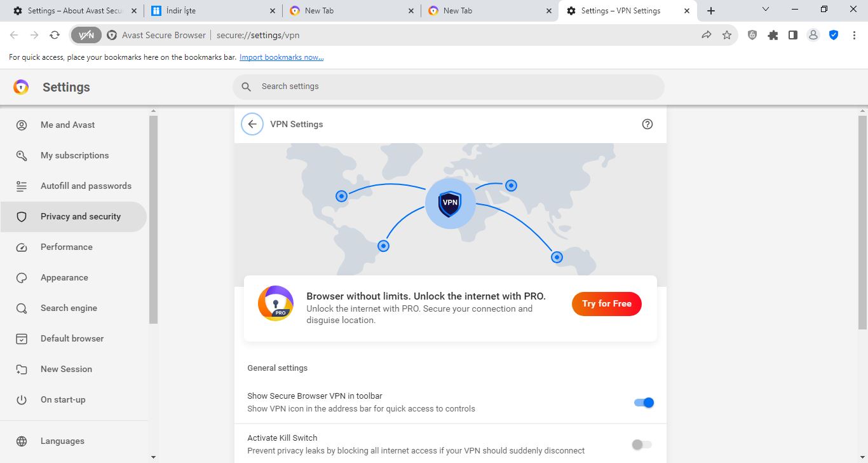The width and height of the screenshot is (868, 463).
Task: Click the Asia location dot on map
Action: (511, 186)
